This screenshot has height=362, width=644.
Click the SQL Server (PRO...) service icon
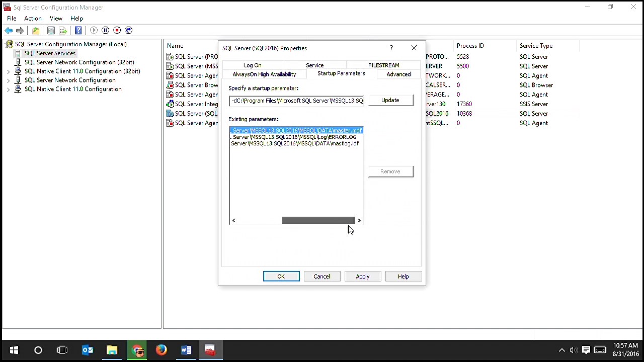[170, 57]
